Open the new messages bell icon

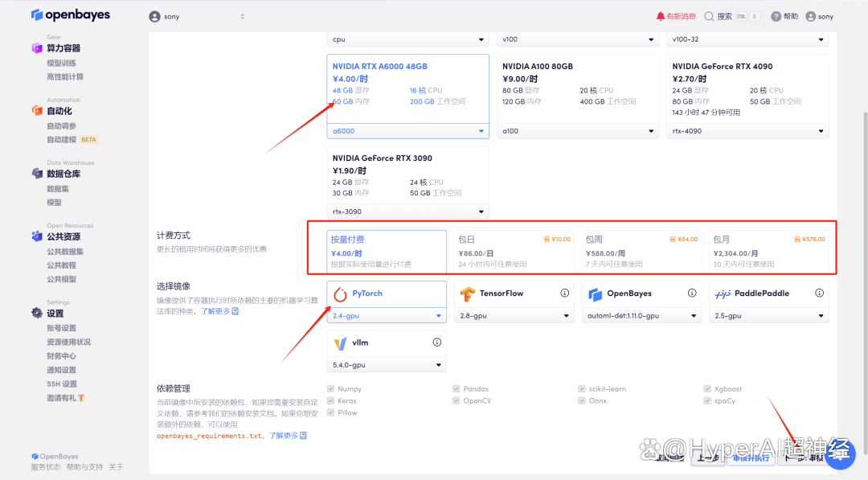click(660, 17)
